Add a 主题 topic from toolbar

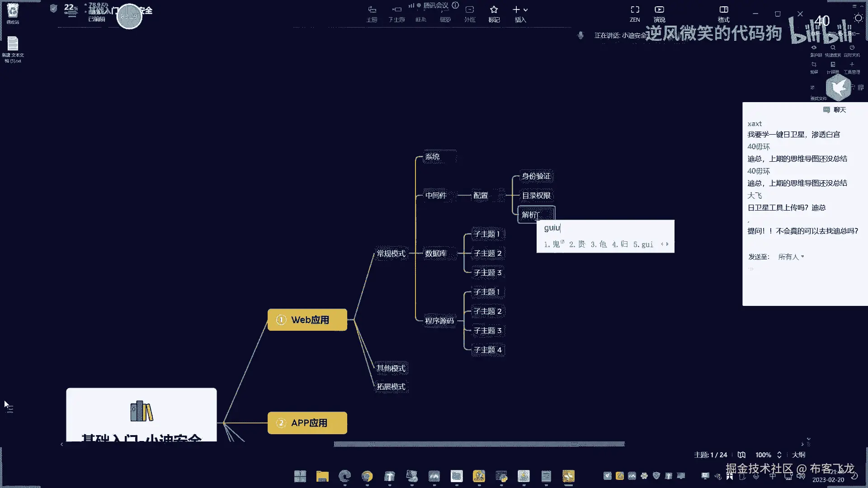372,10
